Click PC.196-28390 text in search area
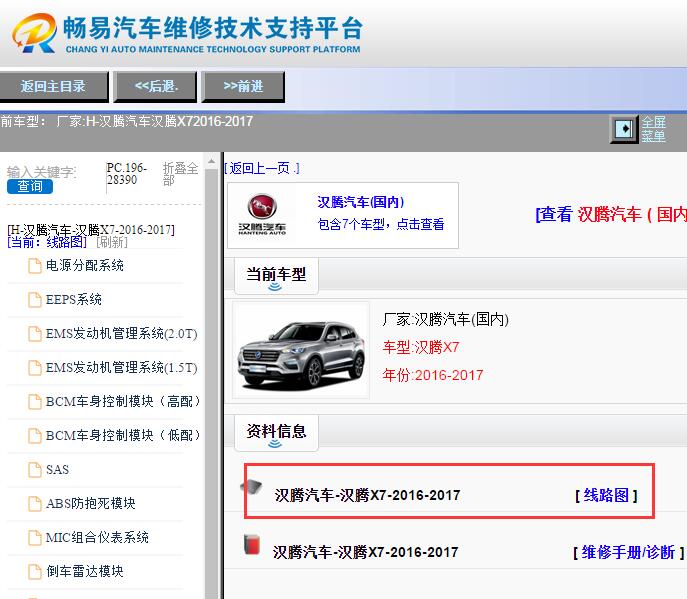 (x=126, y=174)
